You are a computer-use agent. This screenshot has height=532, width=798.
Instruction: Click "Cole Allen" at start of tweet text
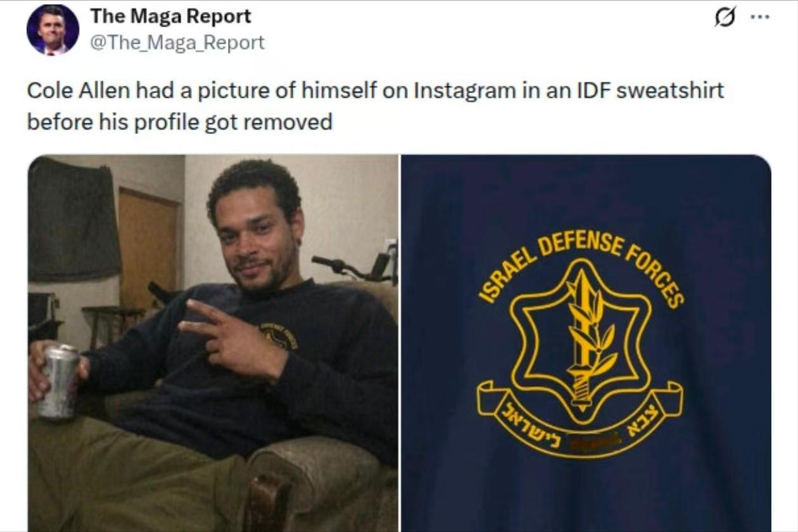point(79,91)
